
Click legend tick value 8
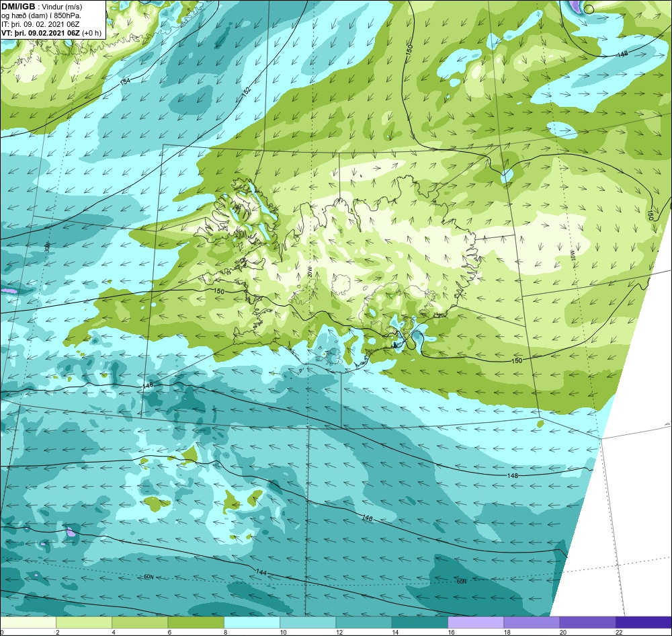[x=225, y=632]
